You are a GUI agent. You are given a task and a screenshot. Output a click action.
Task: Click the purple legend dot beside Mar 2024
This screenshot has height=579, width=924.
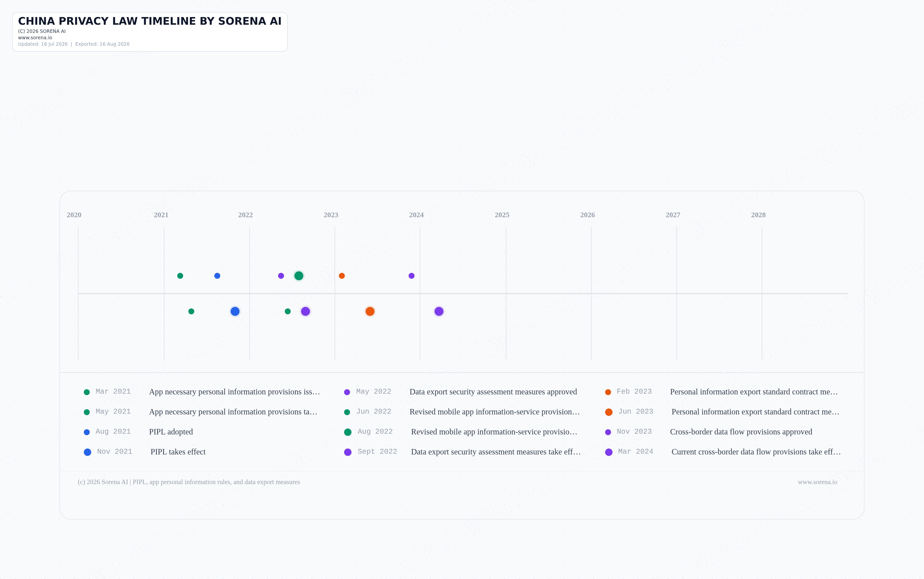coord(609,452)
